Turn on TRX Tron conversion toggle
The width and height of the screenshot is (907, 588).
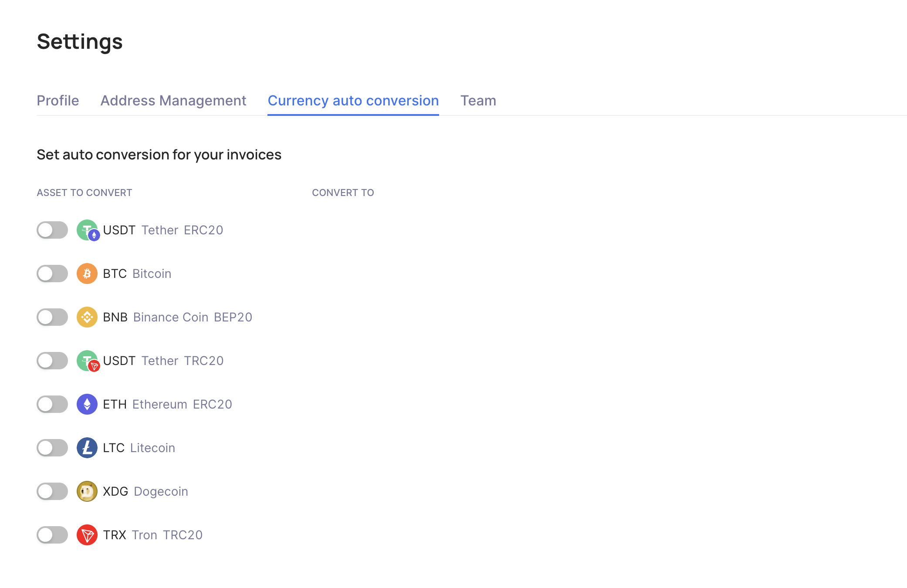click(52, 535)
